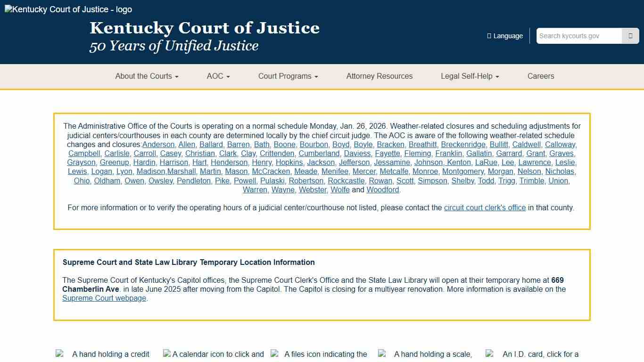The width and height of the screenshot is (644, 362).
Task: Open the Careers menu item
Action: click(541, 76)
